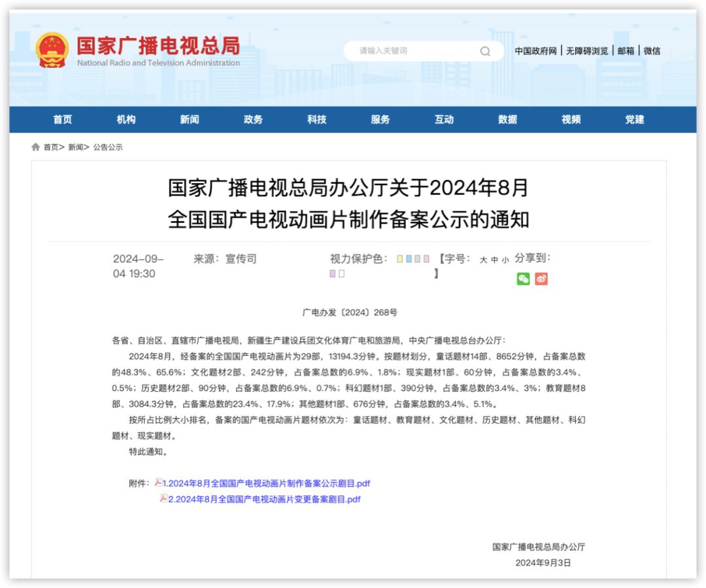Select the 科技 nav item

(317, 120)
